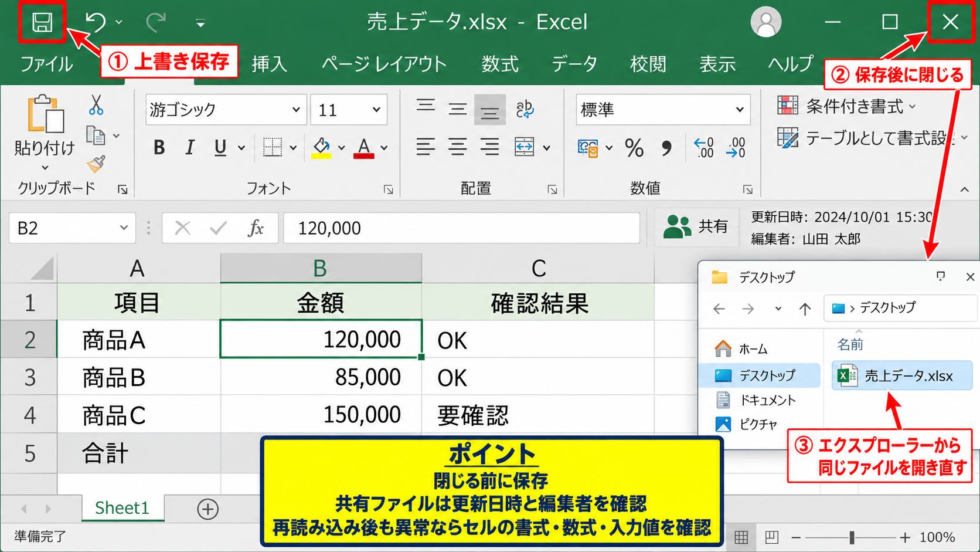Open the undo history dropdown arrow

point(119,22)
